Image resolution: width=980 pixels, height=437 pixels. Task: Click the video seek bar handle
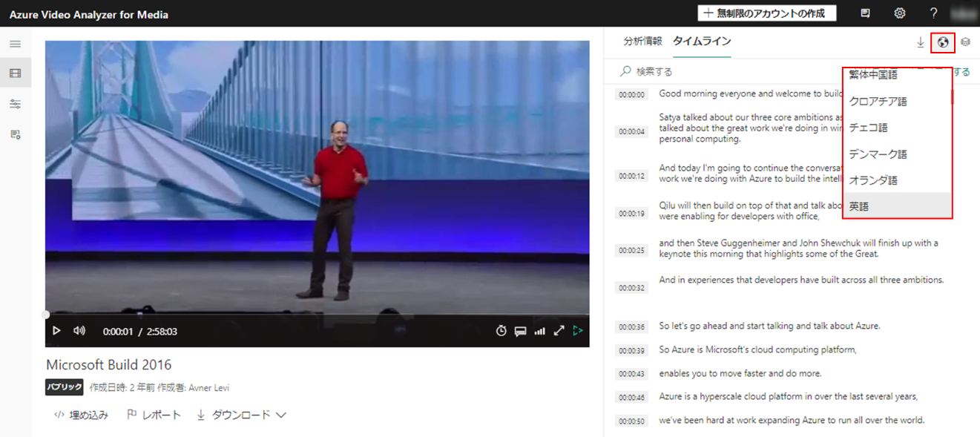(45, 315)
